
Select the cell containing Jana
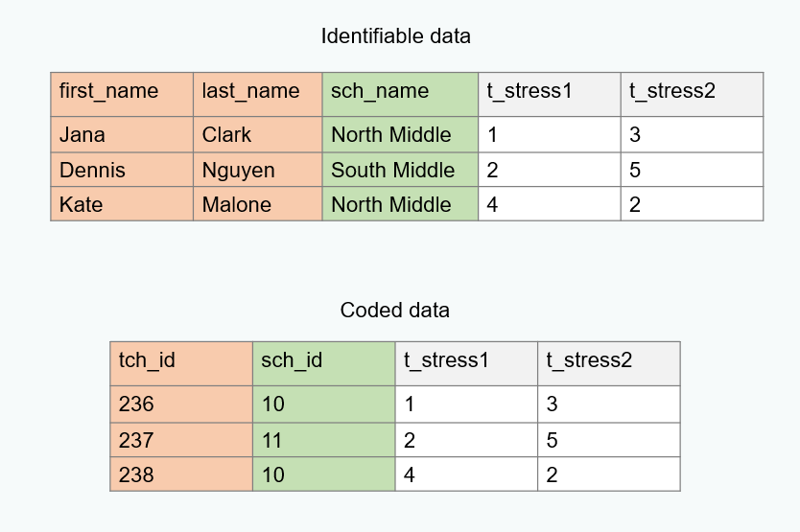click(122, 135)
